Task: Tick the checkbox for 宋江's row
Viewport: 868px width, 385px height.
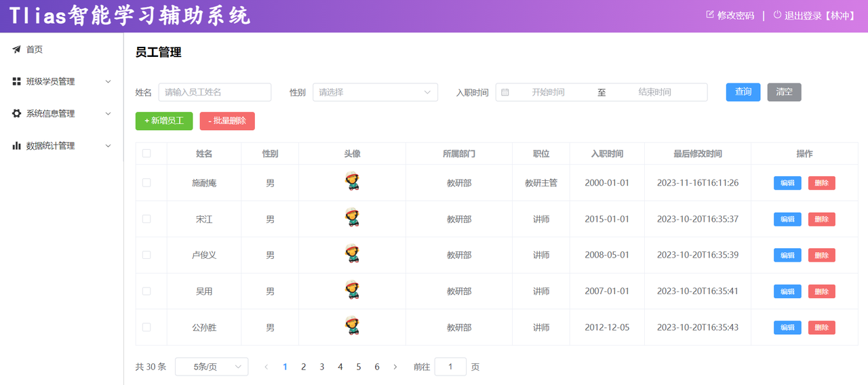Action: click(x=146, y=219)
